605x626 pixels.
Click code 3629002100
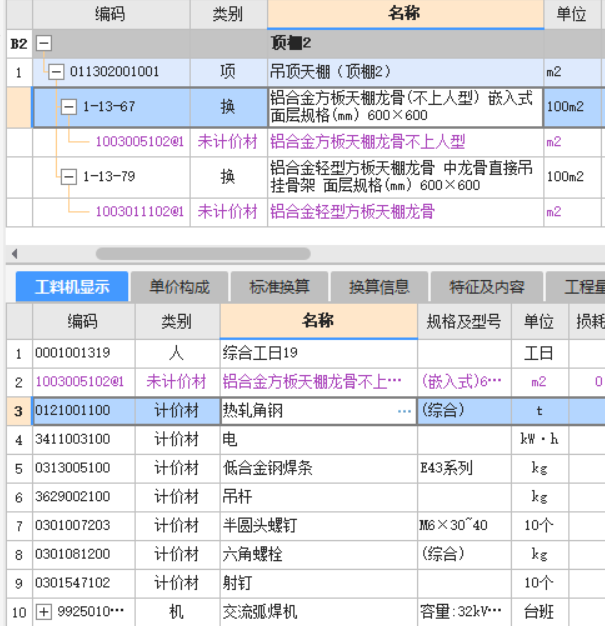(73, 497)
